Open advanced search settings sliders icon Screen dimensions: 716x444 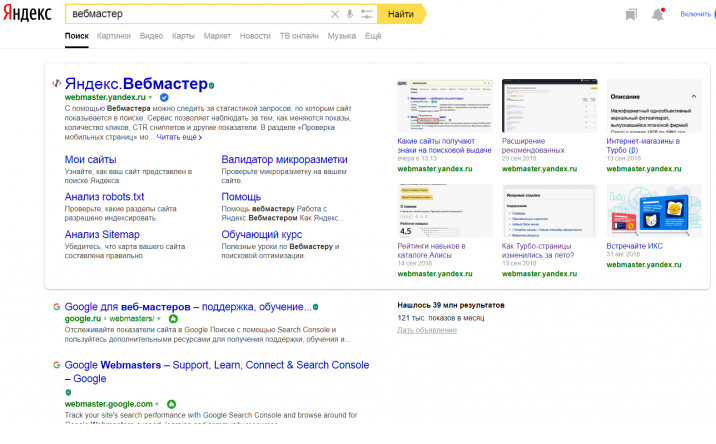point(367,14)
